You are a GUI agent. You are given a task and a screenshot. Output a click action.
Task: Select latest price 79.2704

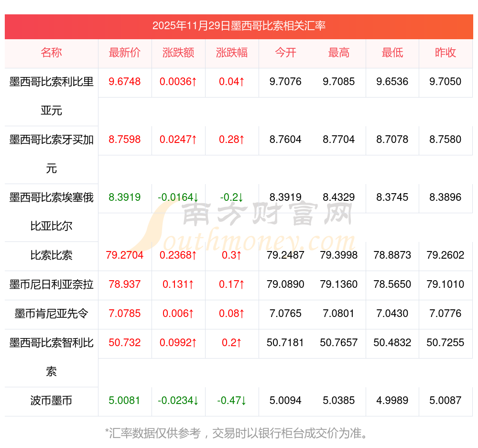pos(125,255)
